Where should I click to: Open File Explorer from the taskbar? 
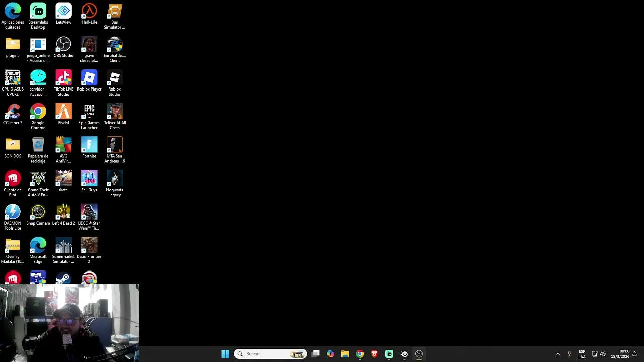click(x=345, y=354)
